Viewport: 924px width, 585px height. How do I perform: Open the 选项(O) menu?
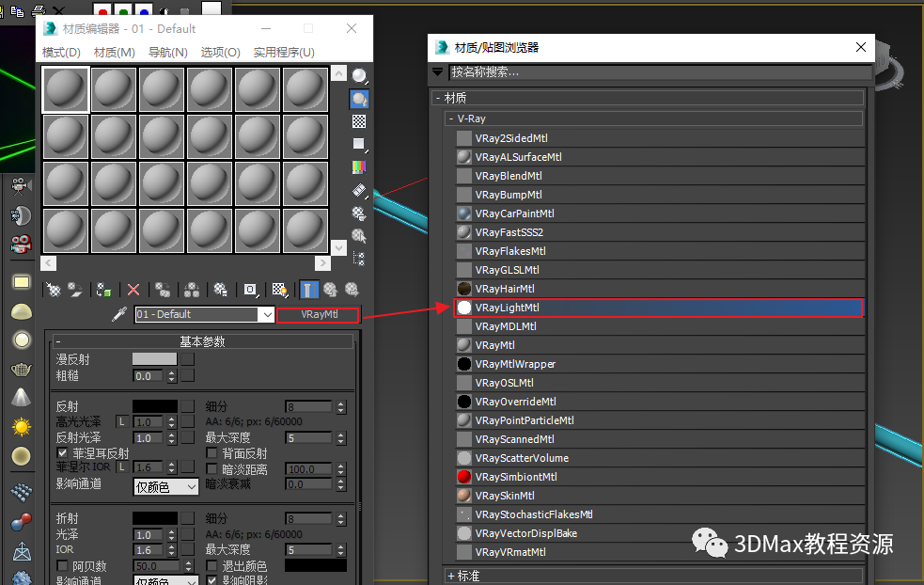tap(220, 53)
